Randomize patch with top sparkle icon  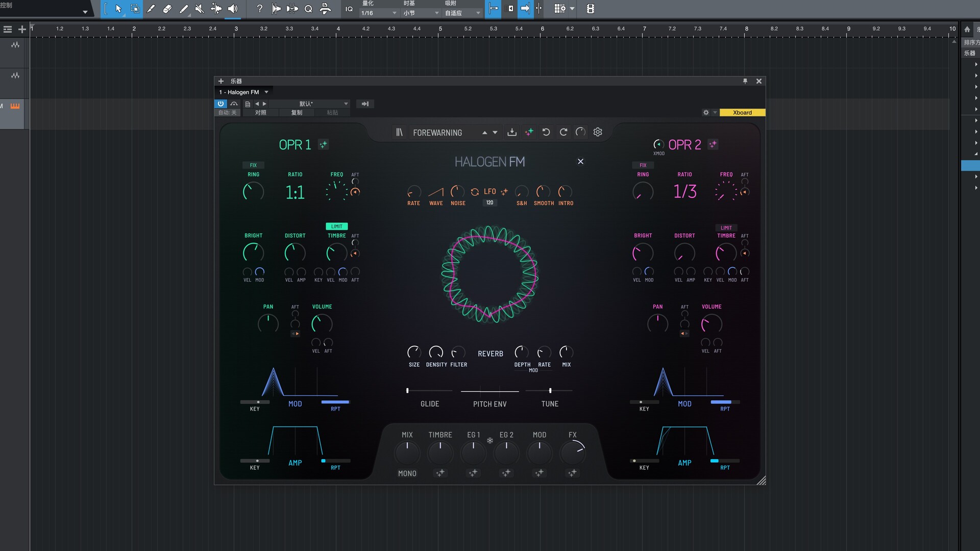coord(529,132)
